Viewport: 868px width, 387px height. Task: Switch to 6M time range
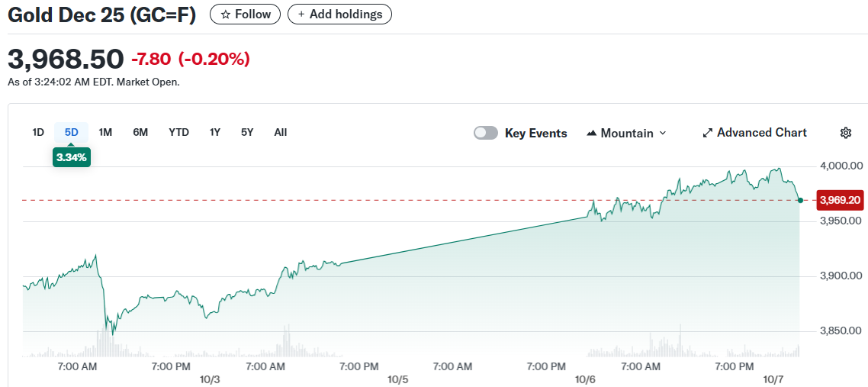[140, 132]
